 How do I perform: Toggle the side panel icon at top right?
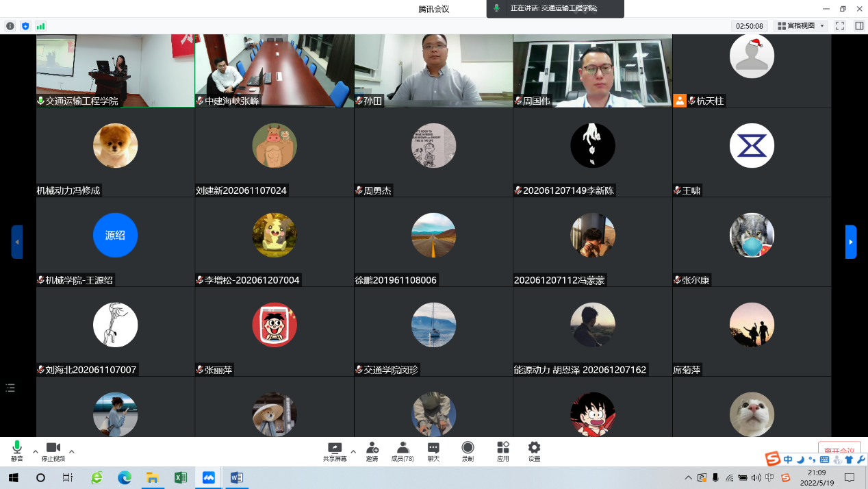858,26
